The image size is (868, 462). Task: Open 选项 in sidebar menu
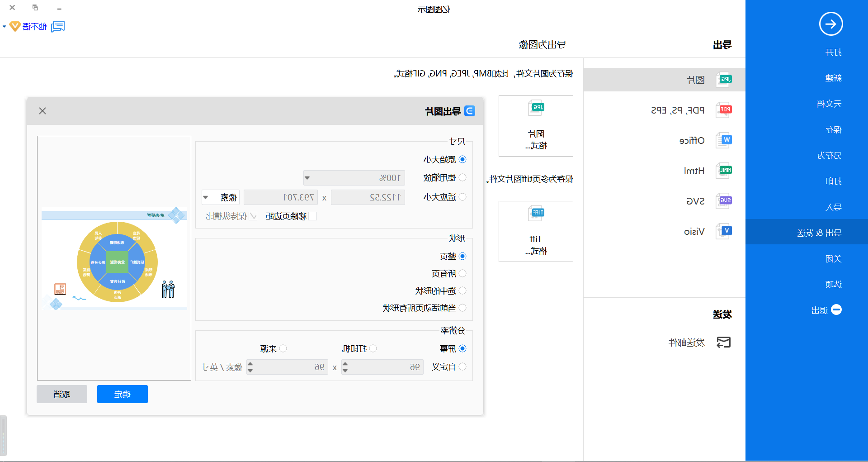click(x=833, y=285)
